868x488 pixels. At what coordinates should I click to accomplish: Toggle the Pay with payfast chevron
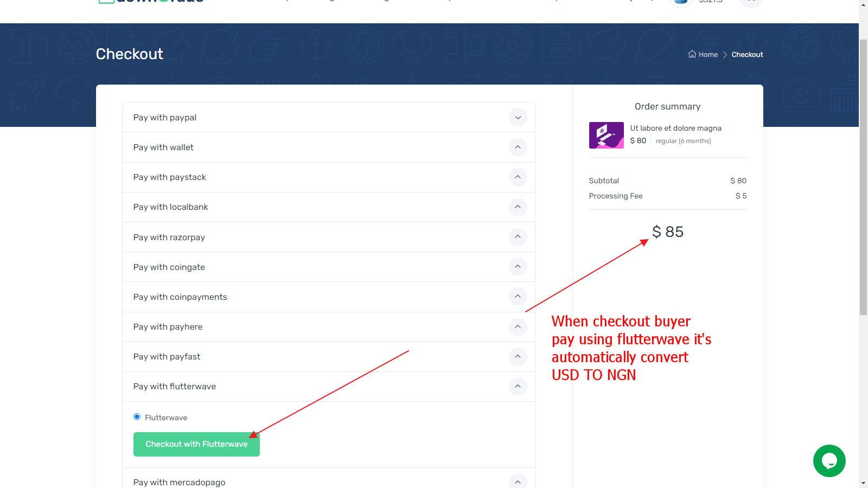(x=518, y=357)
